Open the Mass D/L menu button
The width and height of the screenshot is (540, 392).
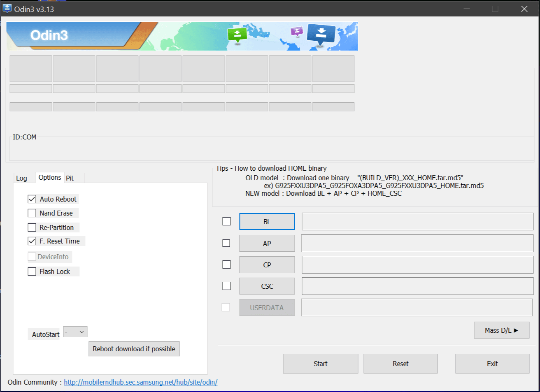(502, 330)
